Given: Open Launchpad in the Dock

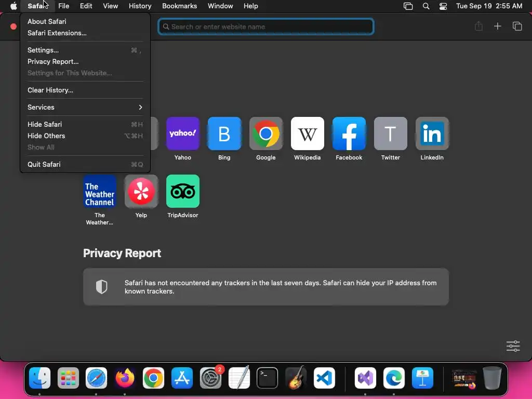Looking at the screenshot, I should (x=68, y=378).
